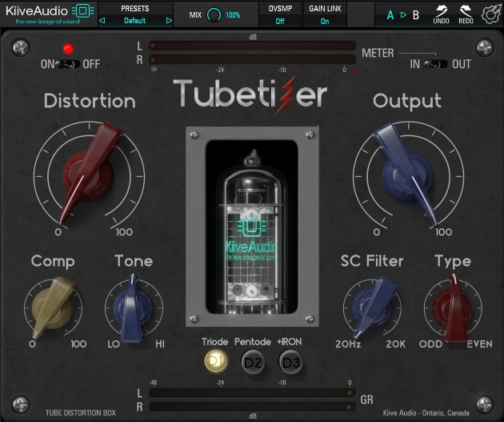Screen dimensions: 504x422
Task: Click the "SC Filter" label
Action: click(372, 261)
